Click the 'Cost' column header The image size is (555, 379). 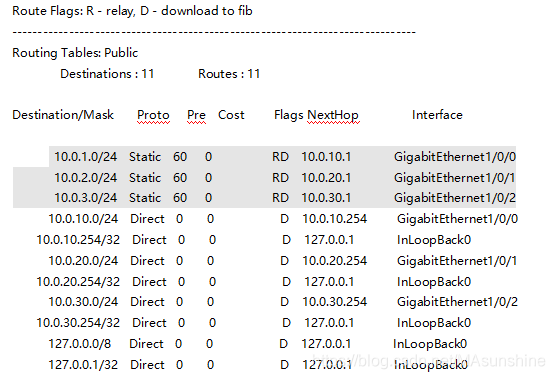(x=231, y=115)
